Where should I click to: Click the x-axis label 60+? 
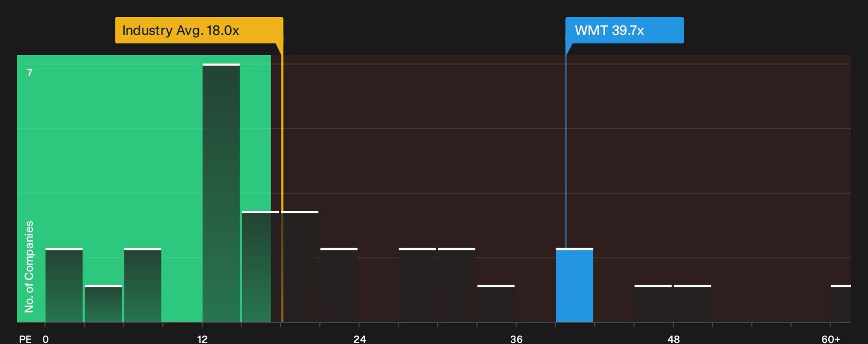(x=831, y=339)
